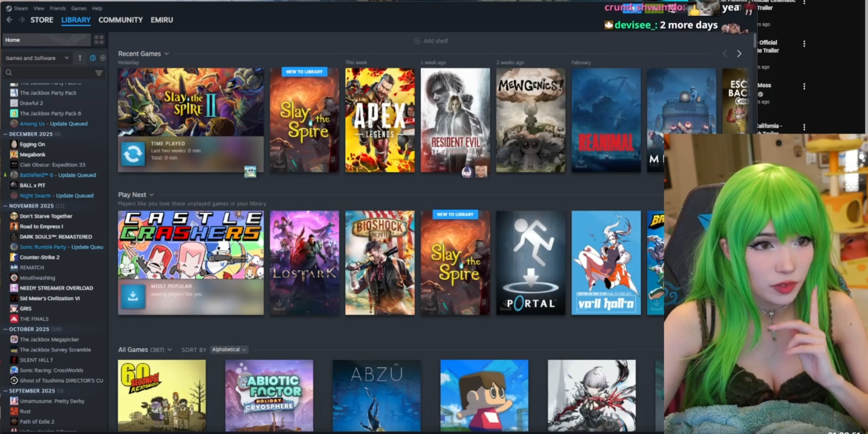Click the sort ascending arrow icon
The height and width of the screenshot is (434, 868).
[80, 58]
